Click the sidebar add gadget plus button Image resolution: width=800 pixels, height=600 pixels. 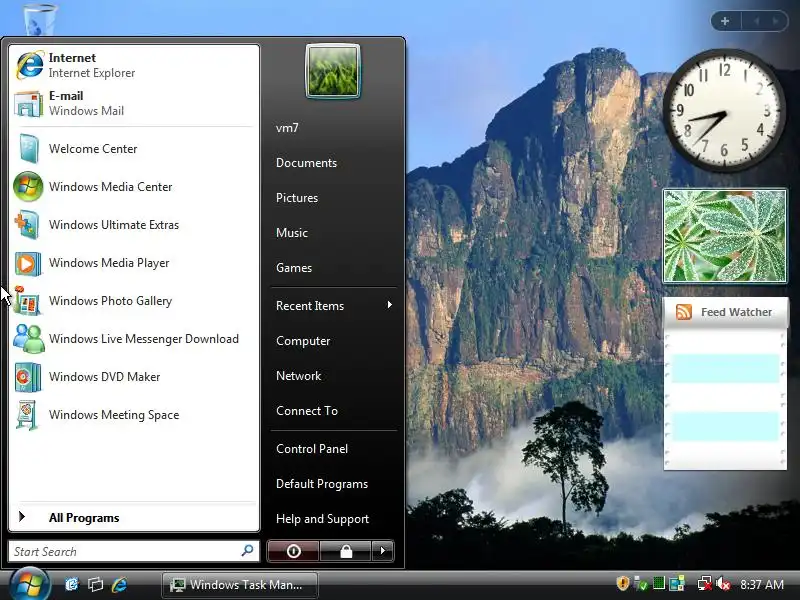(x=725, y=21)
